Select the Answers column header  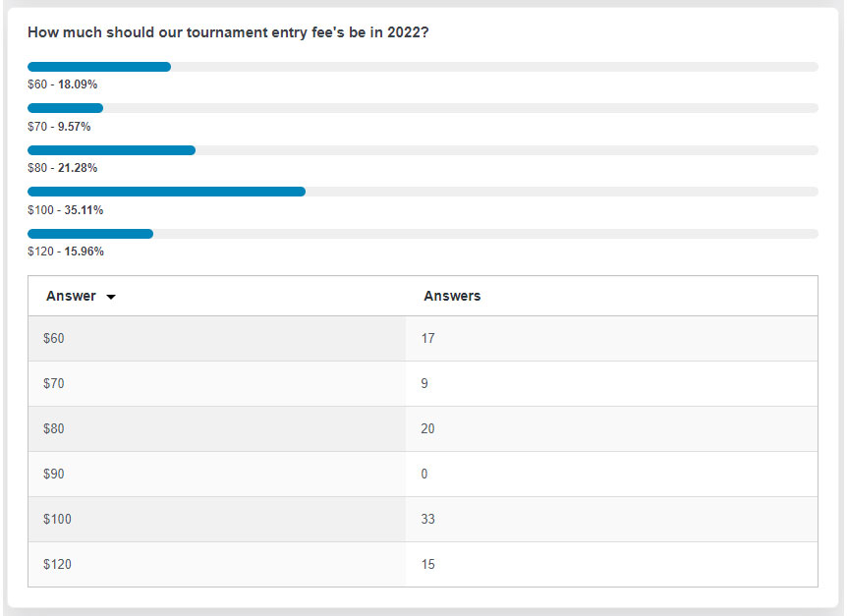452,296
